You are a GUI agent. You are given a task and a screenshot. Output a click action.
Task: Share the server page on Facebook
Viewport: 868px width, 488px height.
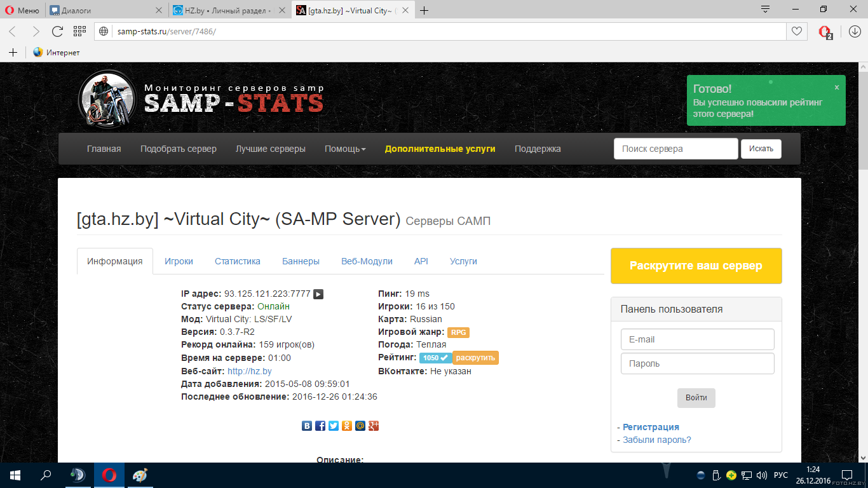(x=320, y=426)
